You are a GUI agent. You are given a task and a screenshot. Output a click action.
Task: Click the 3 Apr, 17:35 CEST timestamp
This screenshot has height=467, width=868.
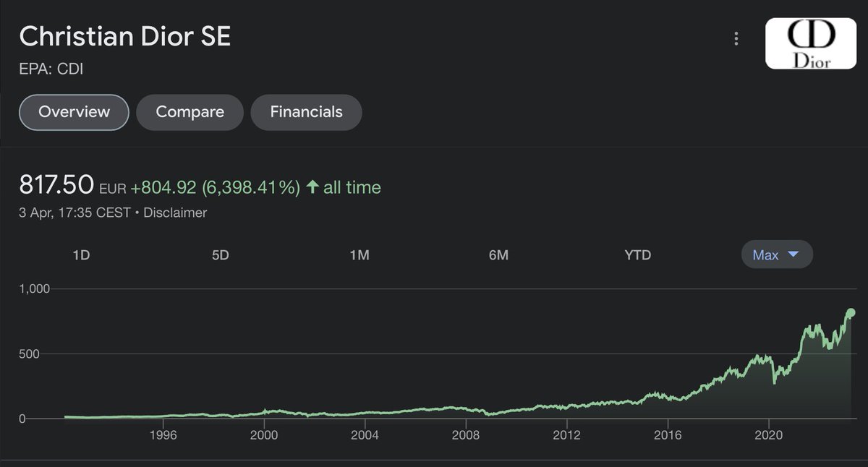point(75,213)
